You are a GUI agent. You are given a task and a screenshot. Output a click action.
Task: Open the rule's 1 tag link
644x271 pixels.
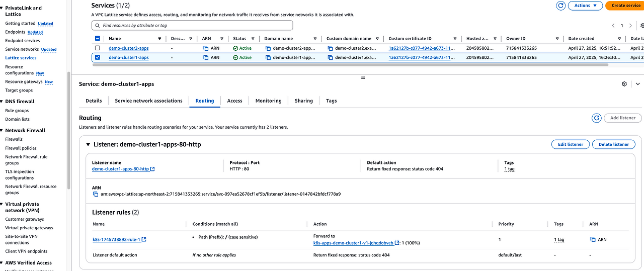point(559,240)
